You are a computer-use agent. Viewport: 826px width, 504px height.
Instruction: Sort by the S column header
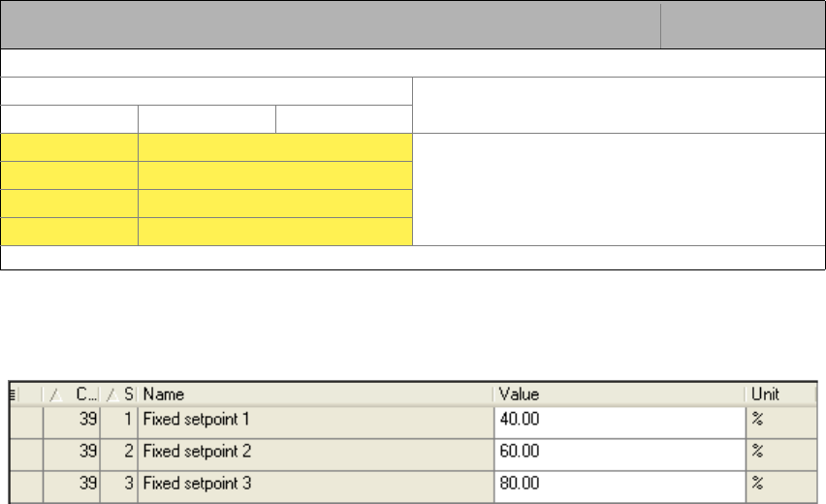(x=118, y=394)
